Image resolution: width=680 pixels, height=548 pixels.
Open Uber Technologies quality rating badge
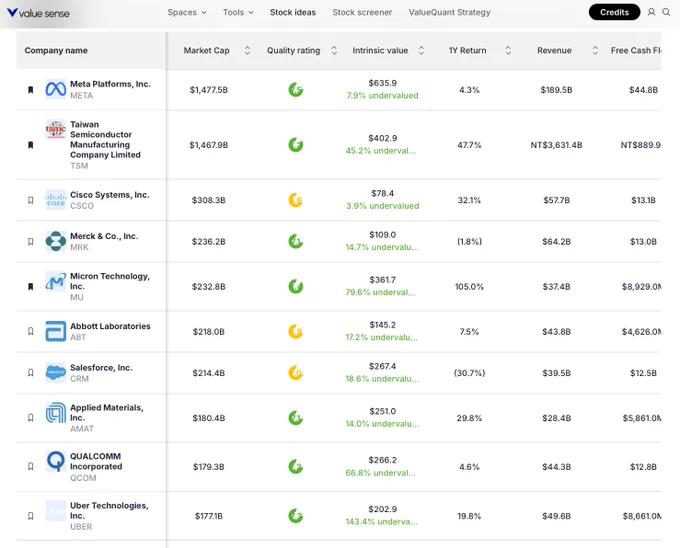click(296, 516)
